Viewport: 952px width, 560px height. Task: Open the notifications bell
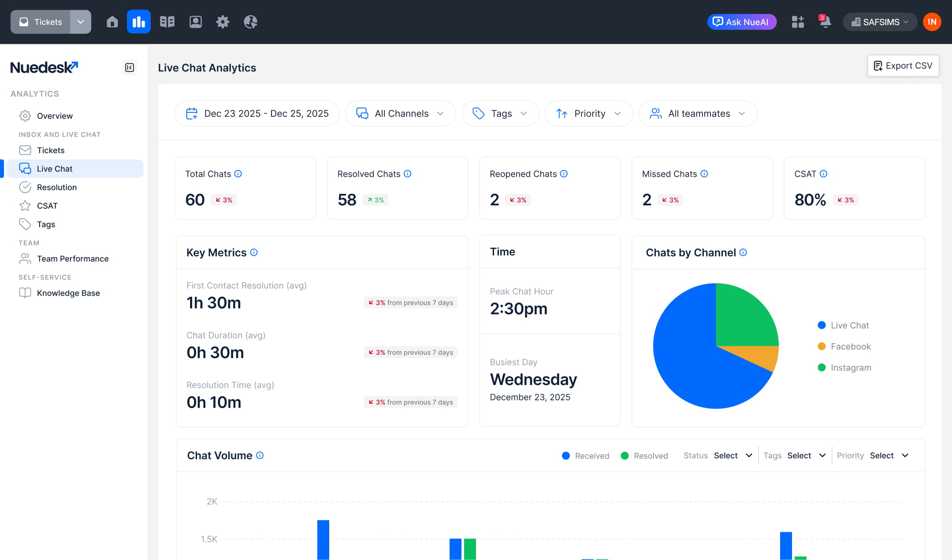tap(825, 22)
